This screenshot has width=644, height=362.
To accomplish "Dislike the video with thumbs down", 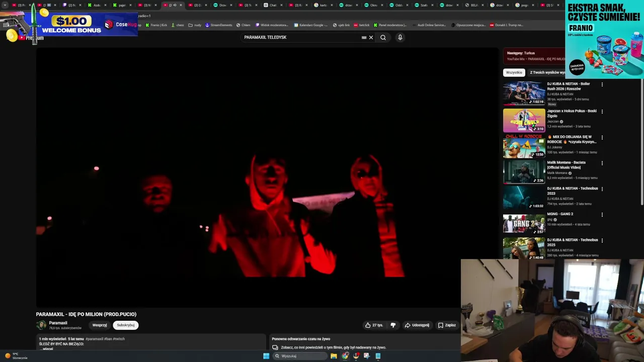I will click(393, 325).
